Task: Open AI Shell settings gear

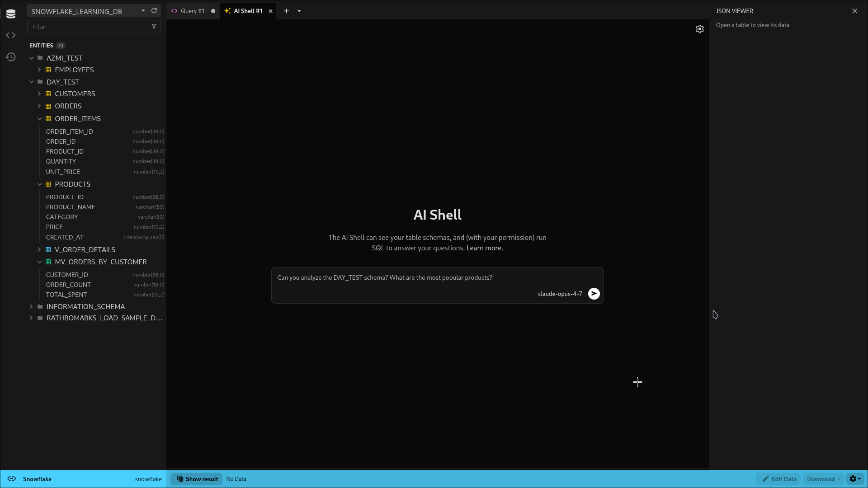Action: (x=699, y=29)
